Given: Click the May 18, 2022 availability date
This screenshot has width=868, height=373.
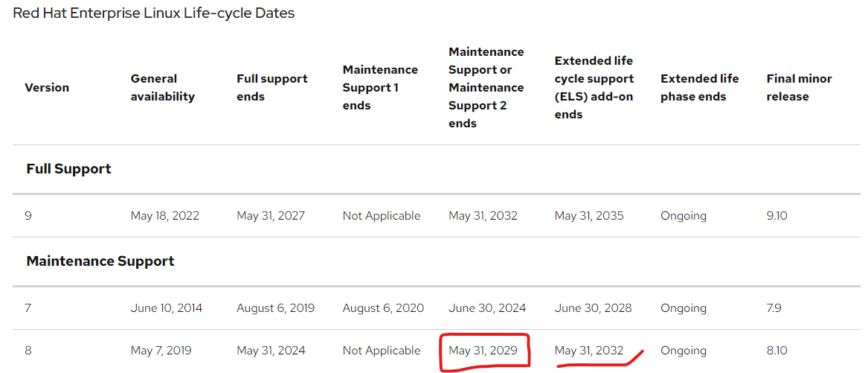Looking at the screenshot, I should pos(164,216).
